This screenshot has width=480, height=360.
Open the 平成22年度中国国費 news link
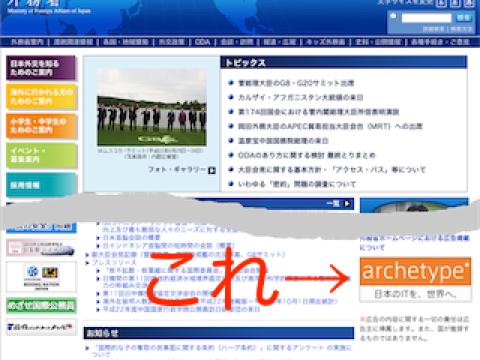click(181, 309)
